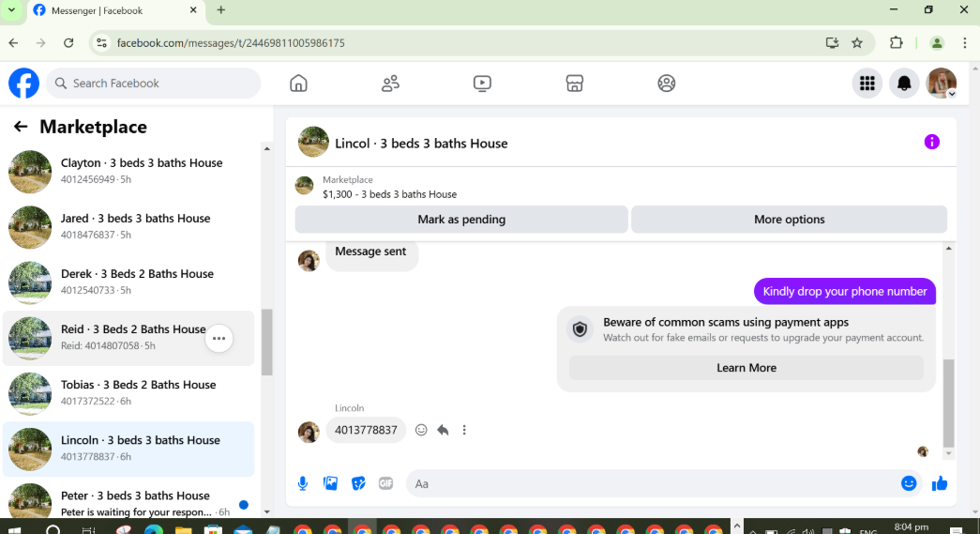Open Windows taskbar search
Viewport: 980px width, 534px height.
(x=53, y=529)
